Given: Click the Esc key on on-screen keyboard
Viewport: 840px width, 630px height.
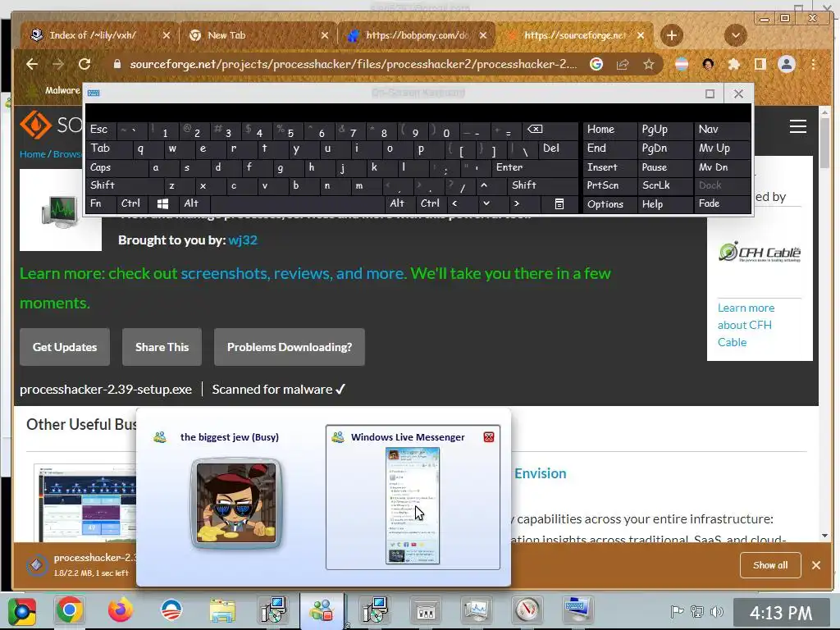Looking at the screenshot, I should pos(100,130).
